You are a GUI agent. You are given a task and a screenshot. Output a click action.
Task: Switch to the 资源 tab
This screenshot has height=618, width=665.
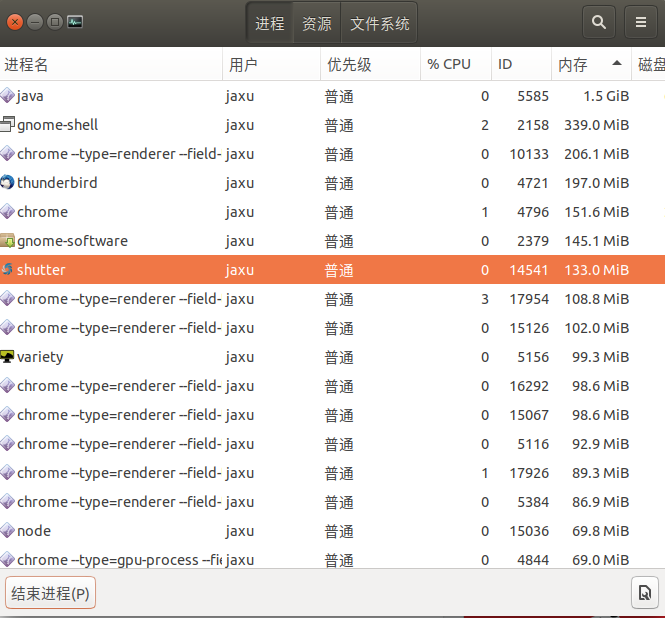click(317, 23)
